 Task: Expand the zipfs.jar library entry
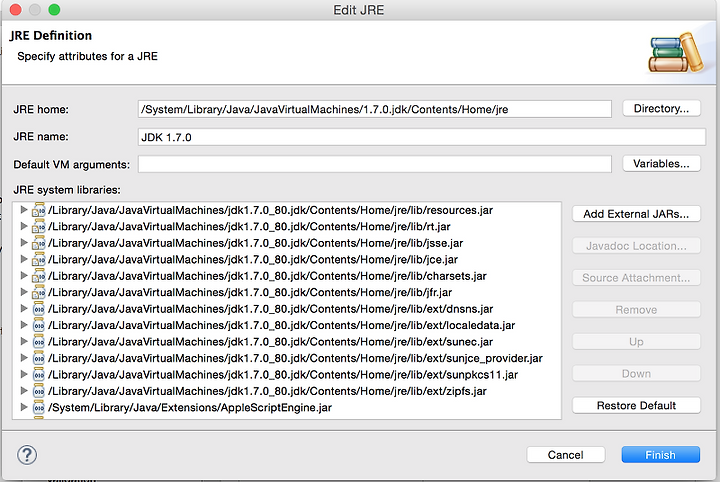pos(24,391)
